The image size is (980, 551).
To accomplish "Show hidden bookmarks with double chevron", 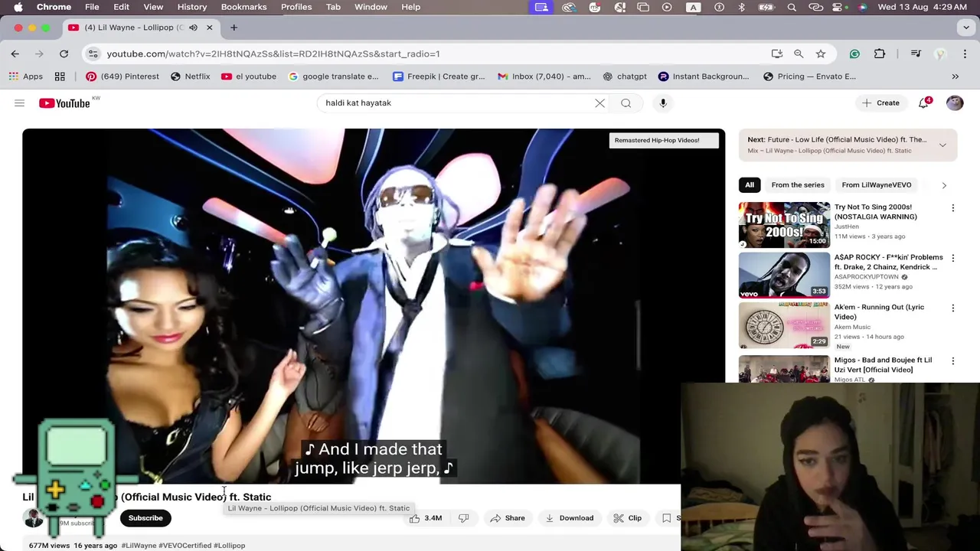I will [955, 77].
